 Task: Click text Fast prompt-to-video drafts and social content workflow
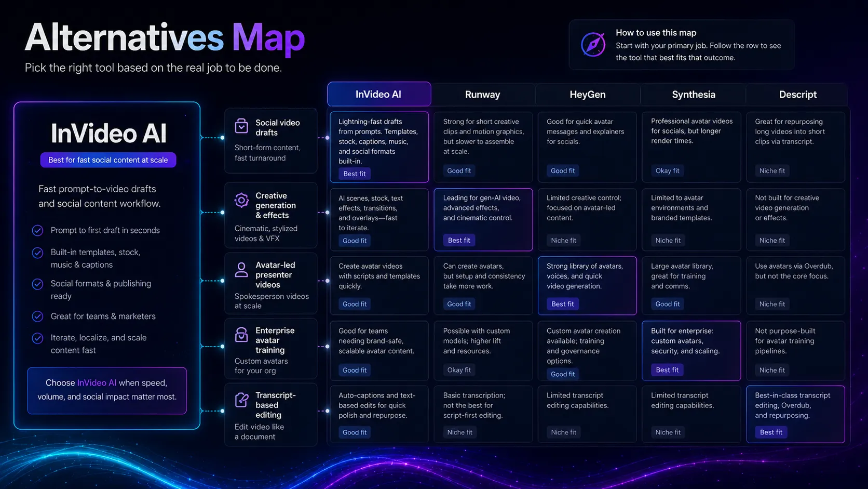point(100,196)
